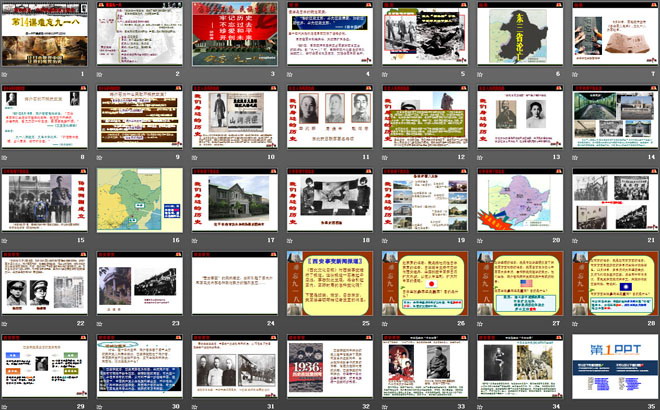The width and height of the screenshot is (660, 410).
Task: Click the transition star icon below slide 8
Action: coord(5,157)
